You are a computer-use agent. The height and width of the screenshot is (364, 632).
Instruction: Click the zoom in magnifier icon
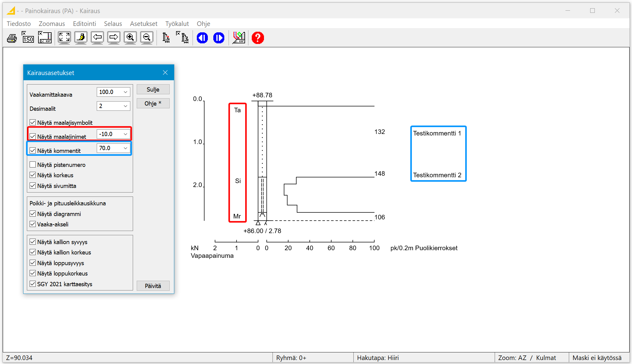[130, 38]
